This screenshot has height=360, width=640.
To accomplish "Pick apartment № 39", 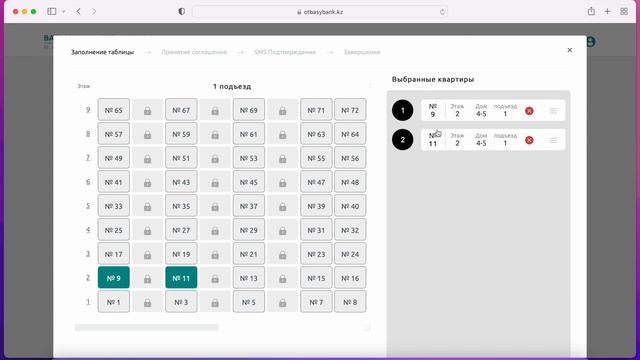I will (x=316, y=206).
